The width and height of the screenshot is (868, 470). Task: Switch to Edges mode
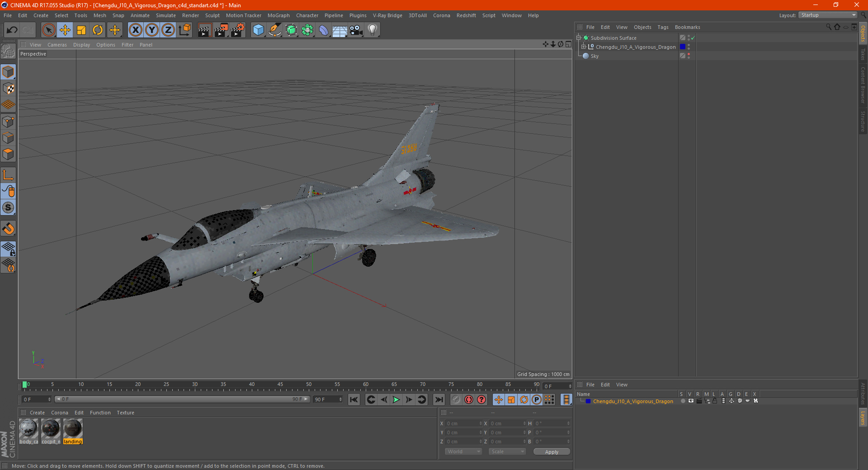point(8,138)
